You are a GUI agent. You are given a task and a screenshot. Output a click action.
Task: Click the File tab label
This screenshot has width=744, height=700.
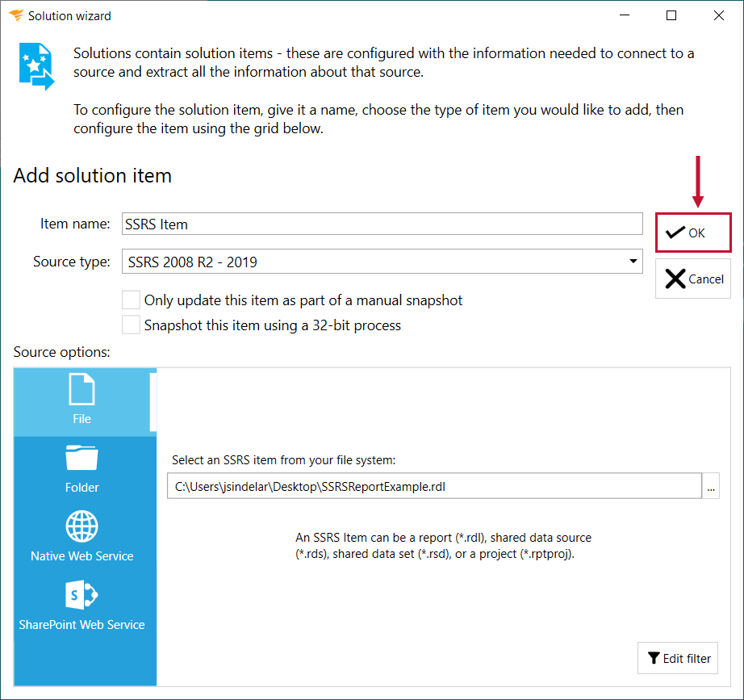pos(82,419)
